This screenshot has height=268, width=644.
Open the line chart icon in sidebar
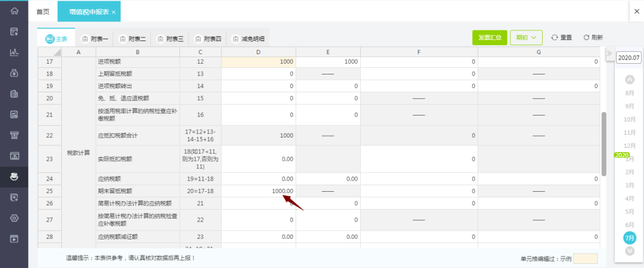(x=14, y=52)
